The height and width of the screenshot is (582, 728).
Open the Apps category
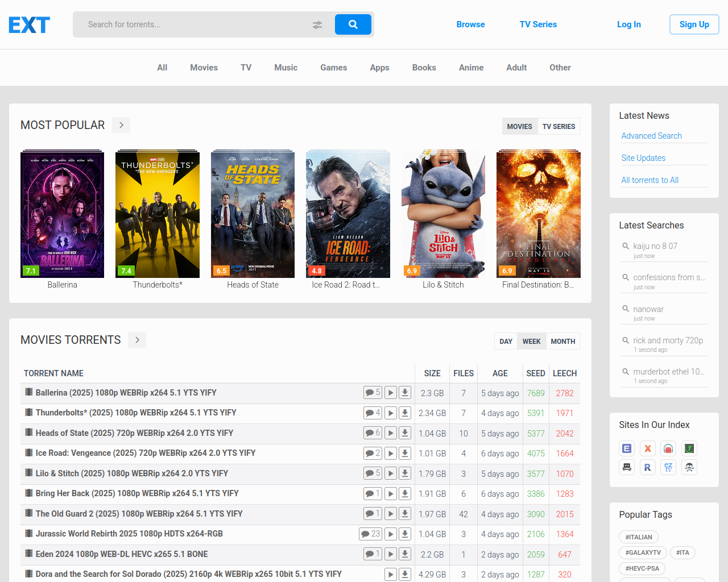(379, 68)
